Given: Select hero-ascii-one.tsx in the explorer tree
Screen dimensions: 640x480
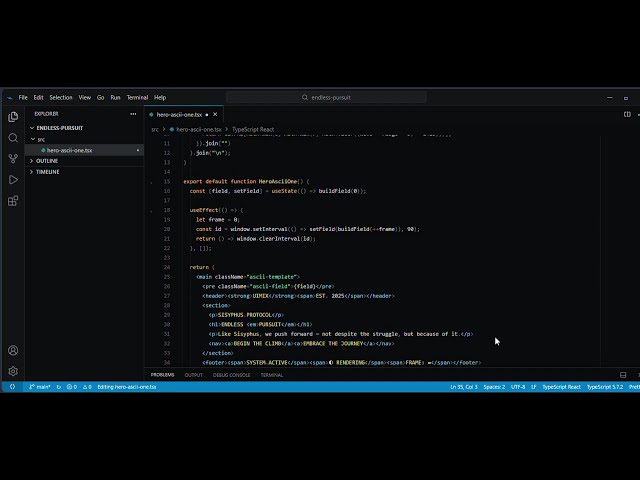Looking at the screenshot, I should click(84, 150).
